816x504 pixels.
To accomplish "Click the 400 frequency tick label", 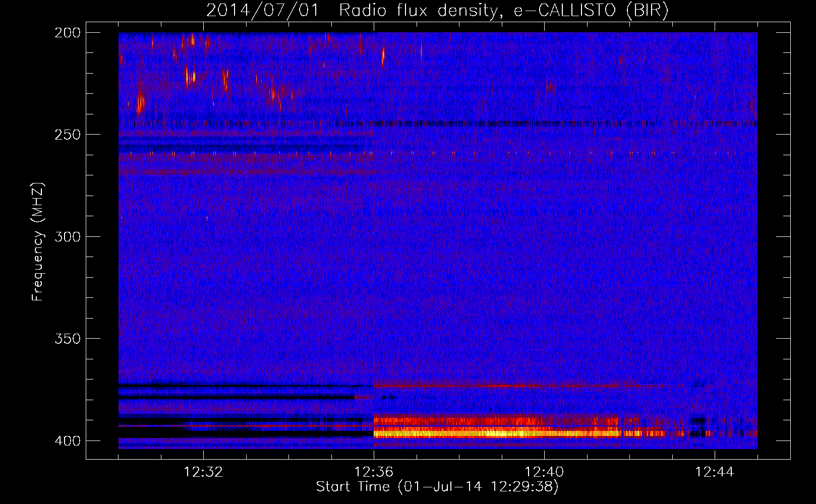I will click(67, 440).
